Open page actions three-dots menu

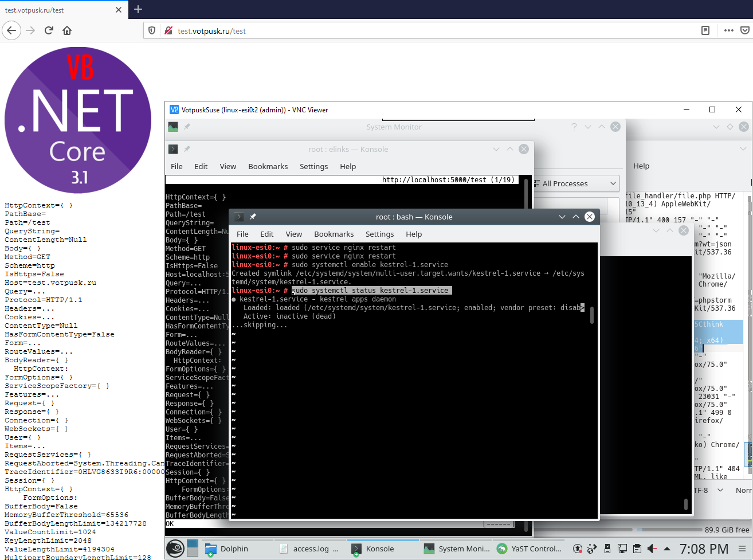(x=729, y=30)
